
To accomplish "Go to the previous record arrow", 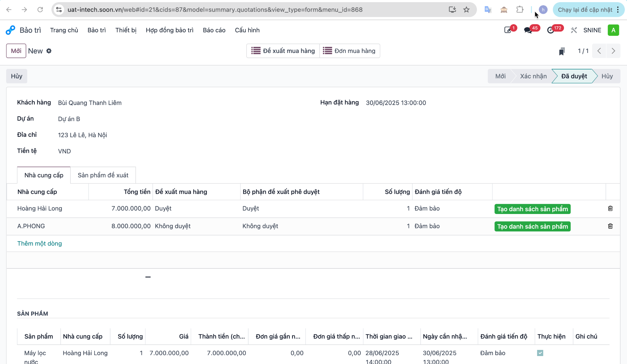I will 599,51.
